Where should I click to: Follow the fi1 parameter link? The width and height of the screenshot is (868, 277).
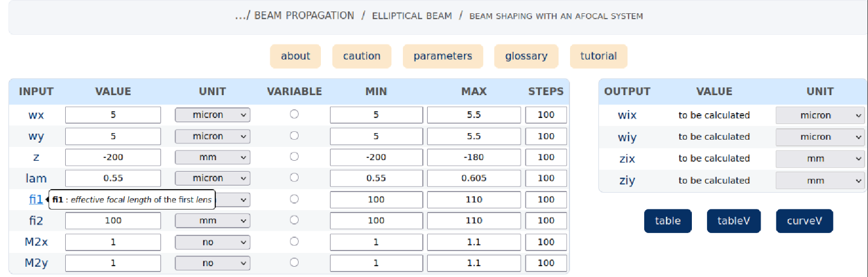[36, 199]
